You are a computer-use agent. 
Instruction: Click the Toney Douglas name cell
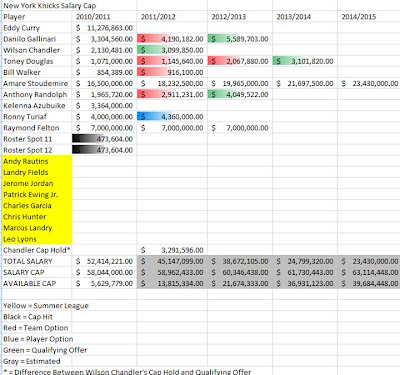(x=37, y=61)
